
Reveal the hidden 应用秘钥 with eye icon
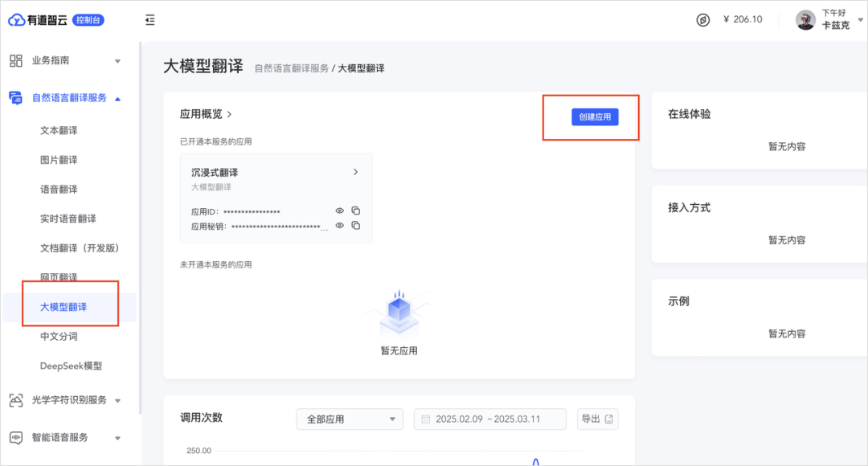(340, 225)
